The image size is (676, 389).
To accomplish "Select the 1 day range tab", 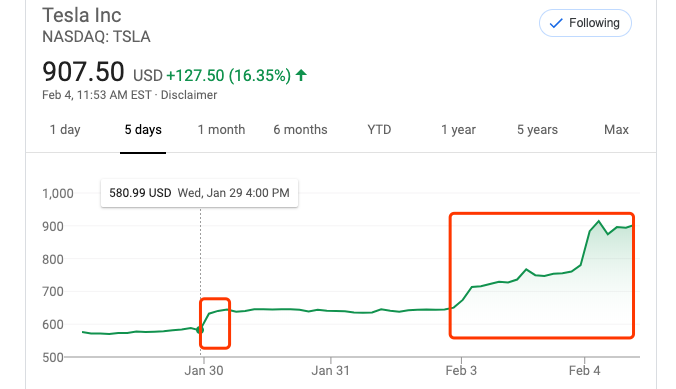I will click(x=65, y=130).
